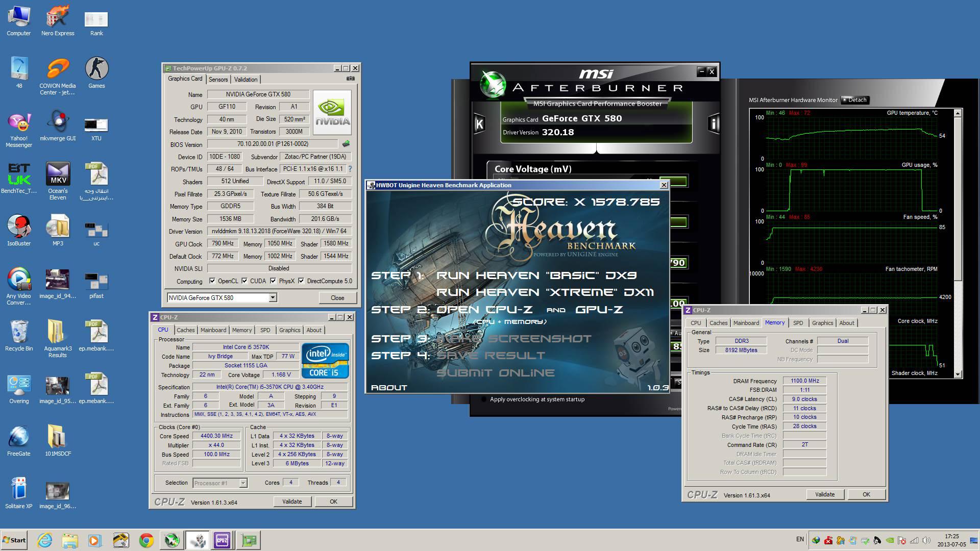980x551 pixels.
Task: Click the Afterburner information i button
Action: [x=714, y=123]
